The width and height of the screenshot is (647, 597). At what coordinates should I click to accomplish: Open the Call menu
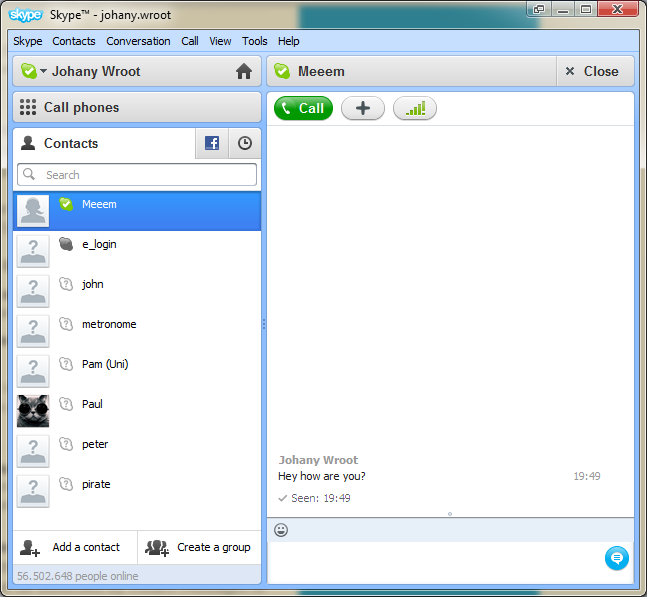click(x=190, y=41)
